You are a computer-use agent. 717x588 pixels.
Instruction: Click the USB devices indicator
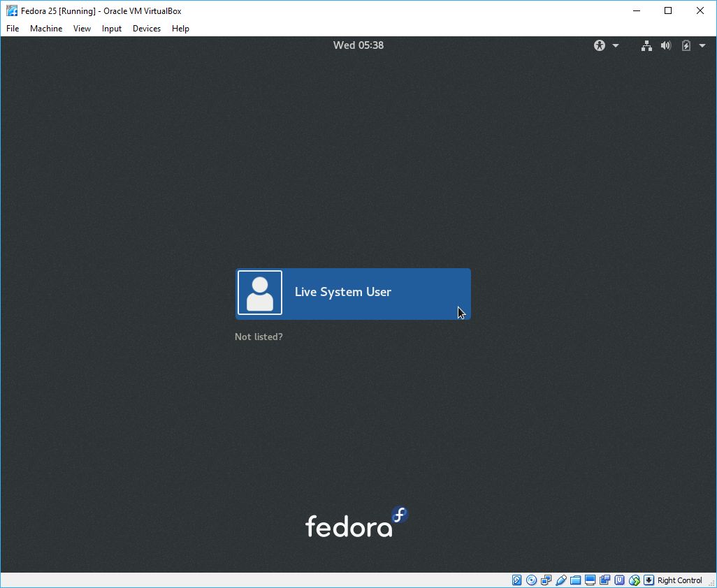pyautogui.click(x=560, y=580)
